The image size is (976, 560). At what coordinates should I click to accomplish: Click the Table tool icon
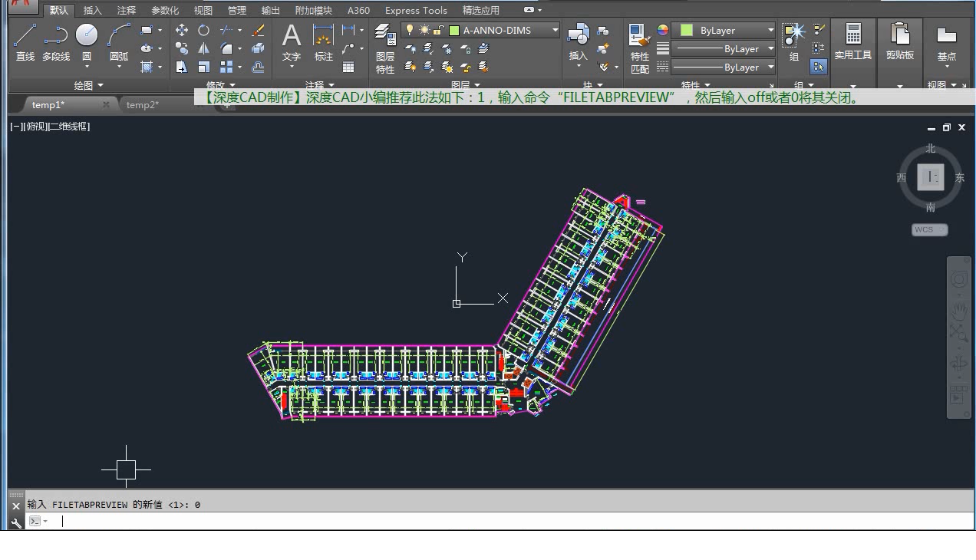click(x=348, y=67)
